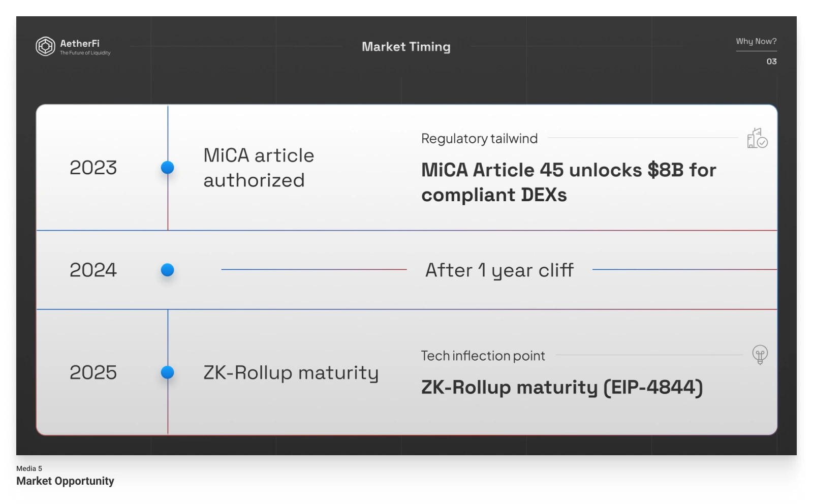
Task: Click the regulatory building checkmark icon
Action: (757, 138)
